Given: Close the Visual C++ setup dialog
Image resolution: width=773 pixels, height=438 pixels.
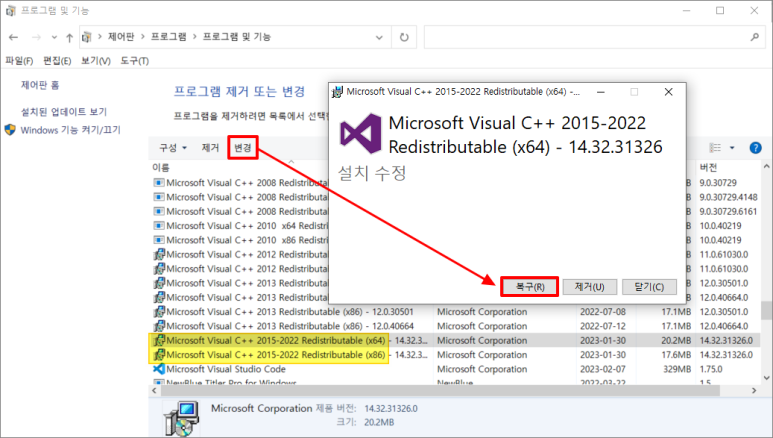Looking at the screenshot, I should [x=668, y=92].
